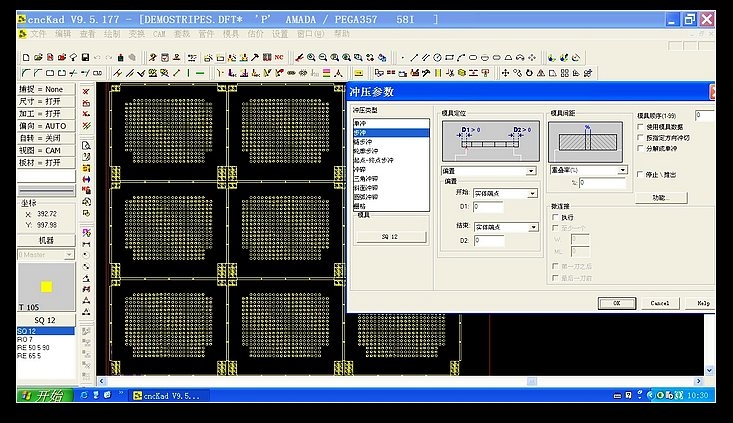Select 三角冲切 in punch type list

coord(391,179)
